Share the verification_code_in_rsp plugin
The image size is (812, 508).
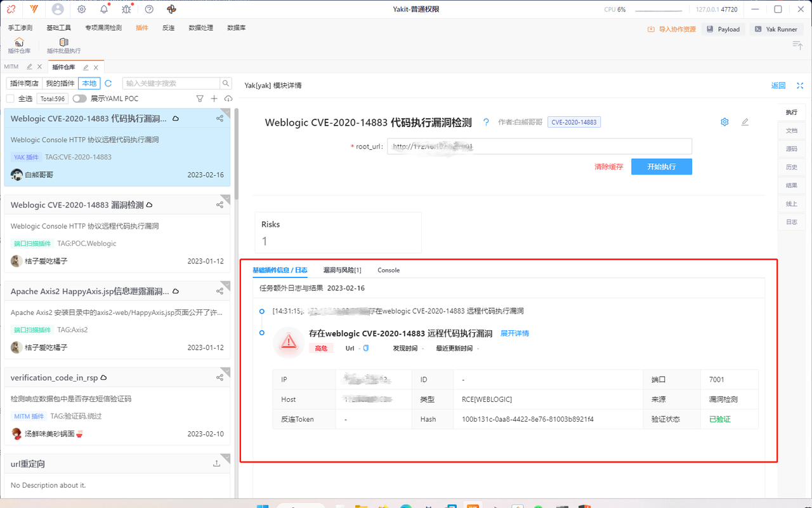tap(219, 377)
